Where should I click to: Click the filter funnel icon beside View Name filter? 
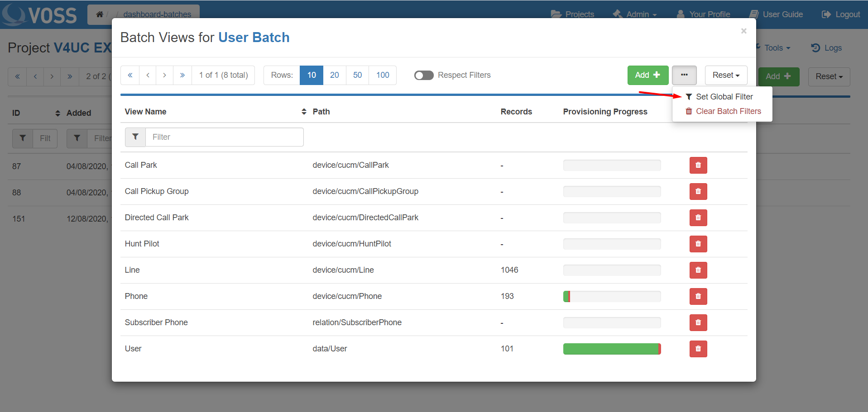point(135,137)
